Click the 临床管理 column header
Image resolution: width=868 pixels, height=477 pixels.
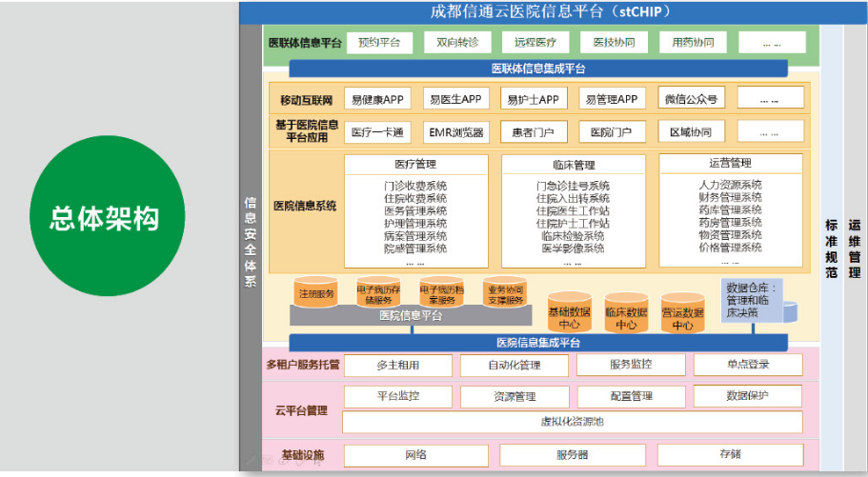(x=574, y=165)
